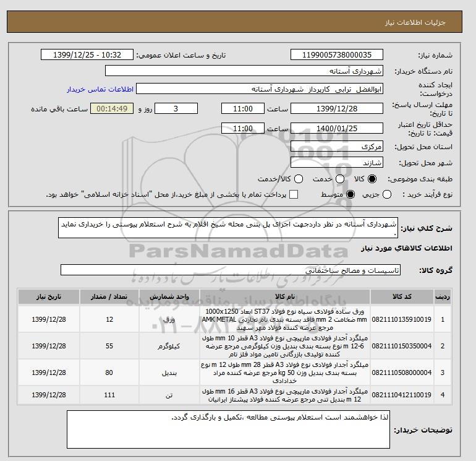Click response deadline time 11:00 field
476x461 pixels.
tap(243, 108)
